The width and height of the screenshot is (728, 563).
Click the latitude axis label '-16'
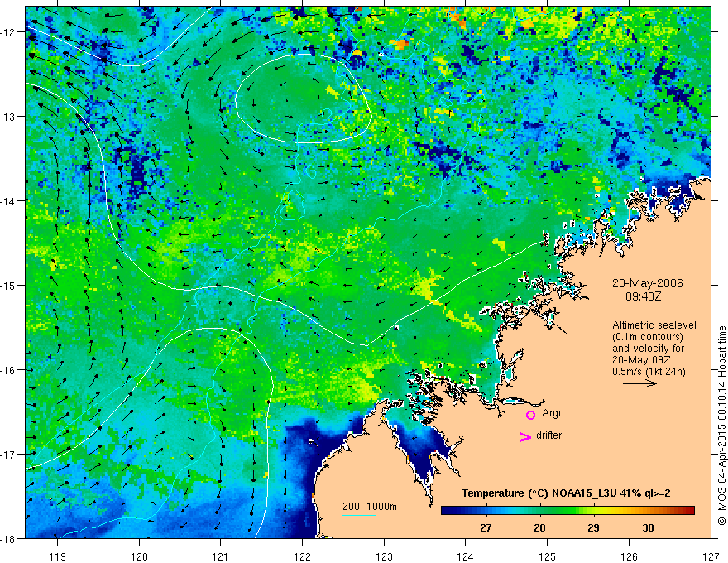[x=9, y=370]
